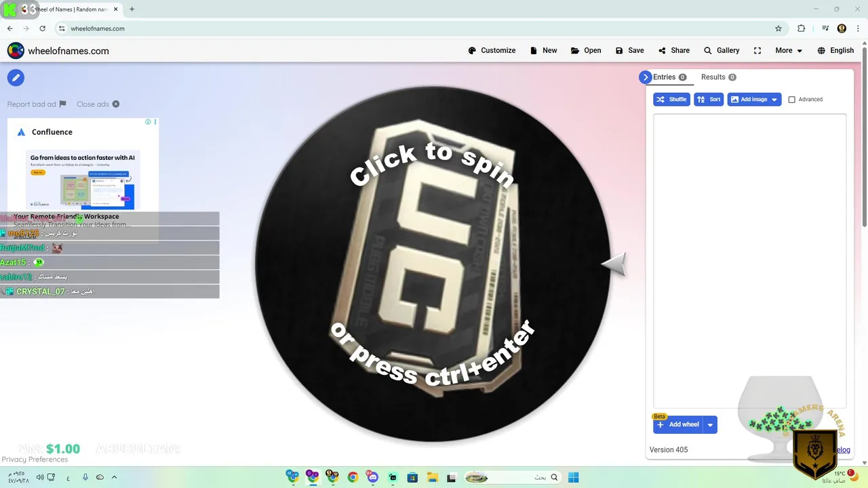Open a saved wheel via Open
The height and width of the screenshot is (488, 868).
pyautogui.click(x=586, y=50)
